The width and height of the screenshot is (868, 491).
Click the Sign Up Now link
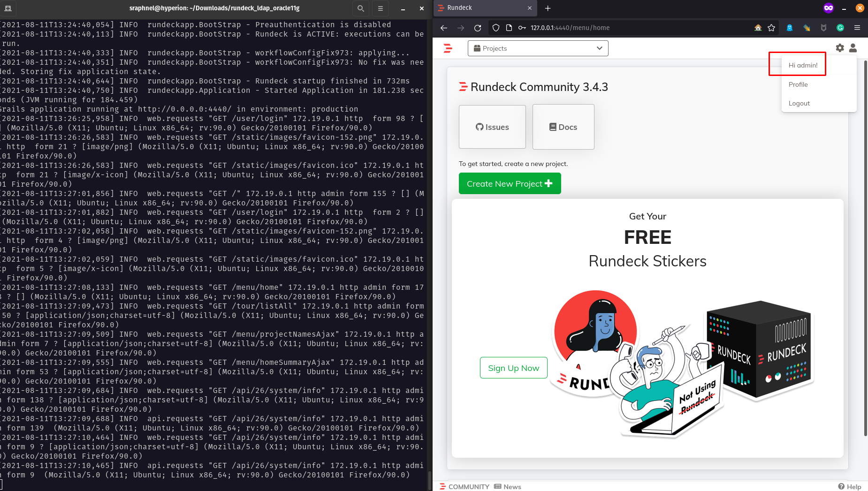tap(513, 368)
